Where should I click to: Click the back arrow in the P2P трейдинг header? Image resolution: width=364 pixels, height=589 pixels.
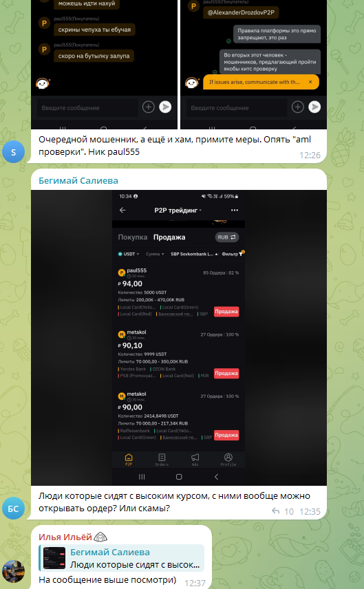(122, 211)
